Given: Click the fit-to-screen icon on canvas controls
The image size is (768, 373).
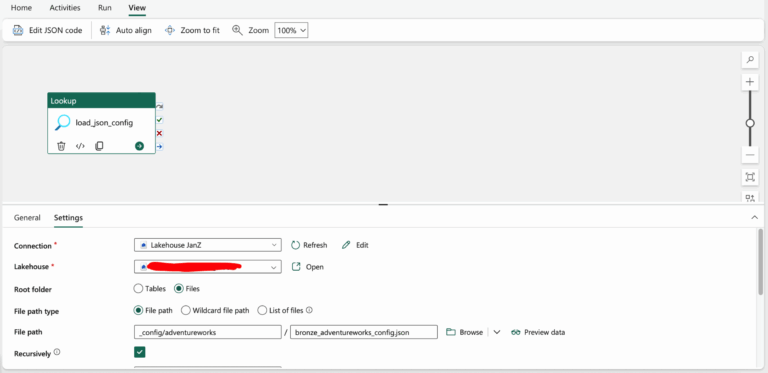Looking at the screenshot, I should pos(750,177).
